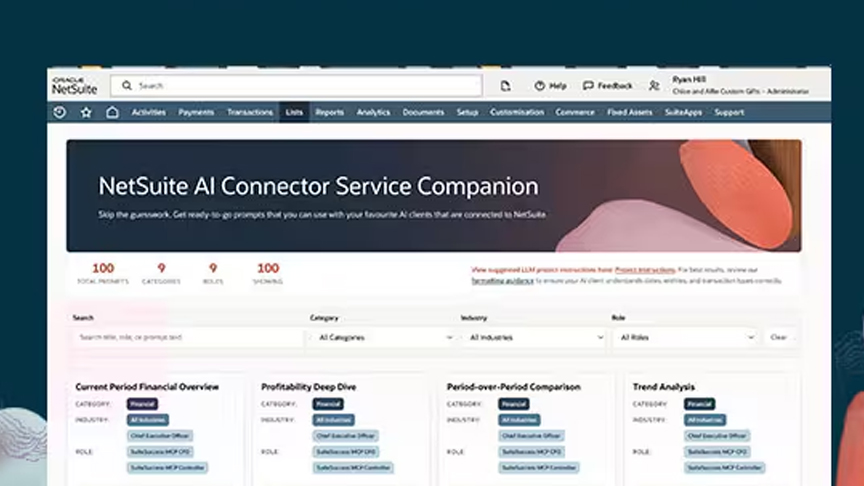Click Financial tag on Profitability Deep Dive card
Viewport: 864px width, 486px height.
(x=328, y=404)
